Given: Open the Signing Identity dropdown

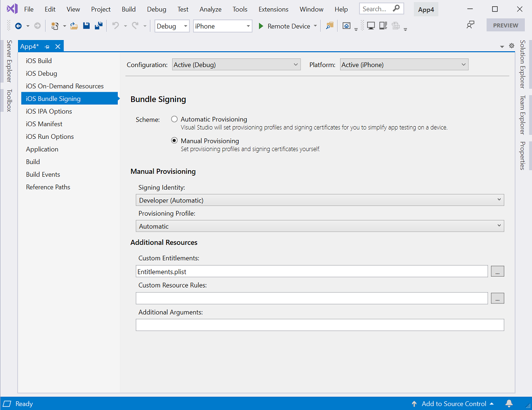Looking at the screenshot, I should click(320, 200).
